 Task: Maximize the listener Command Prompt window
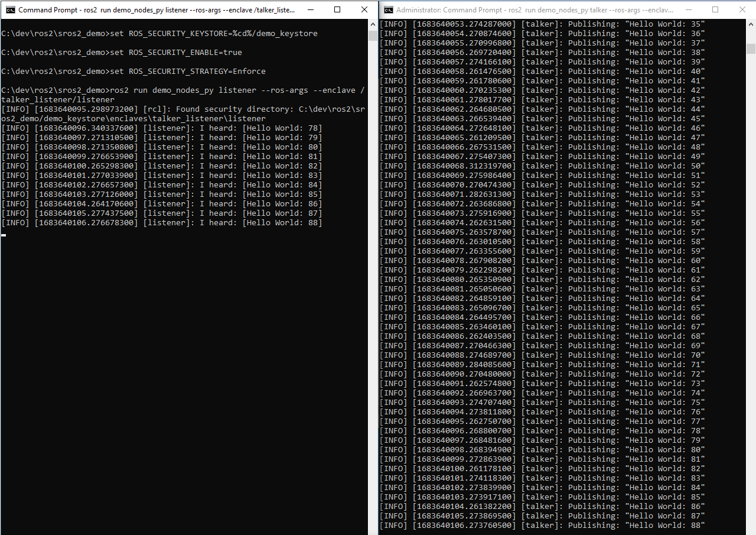337,9
